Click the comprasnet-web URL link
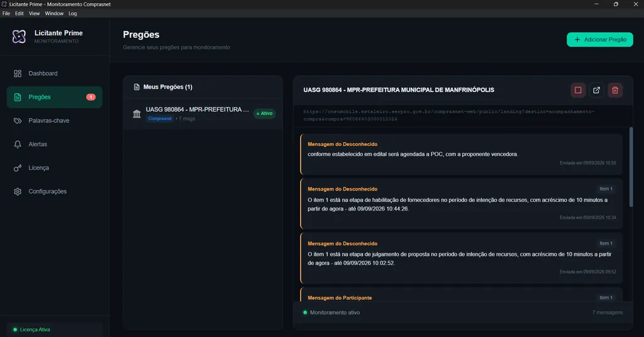644x337 pixels. (x=448, y=115)
